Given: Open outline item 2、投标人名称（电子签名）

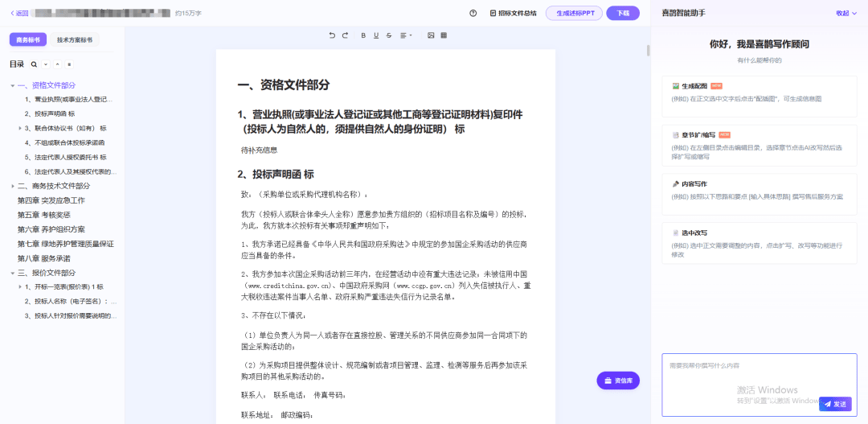Looking at the screenshot, I should pos(70,302).
